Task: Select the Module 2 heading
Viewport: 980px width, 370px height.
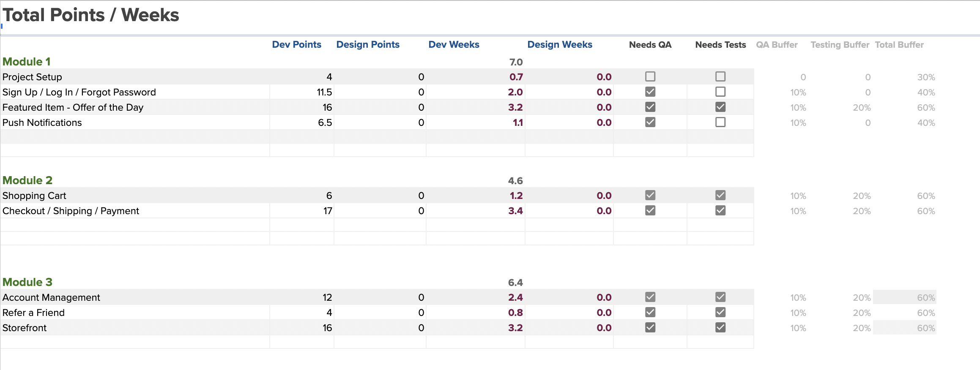Action: click(27, 180)
